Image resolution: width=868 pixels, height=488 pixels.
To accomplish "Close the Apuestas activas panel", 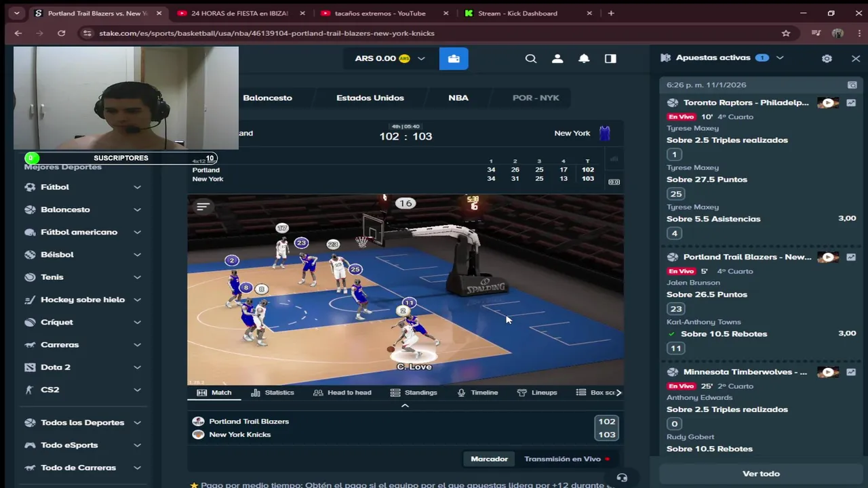I will pyautogui.click(x=856, y=58).
